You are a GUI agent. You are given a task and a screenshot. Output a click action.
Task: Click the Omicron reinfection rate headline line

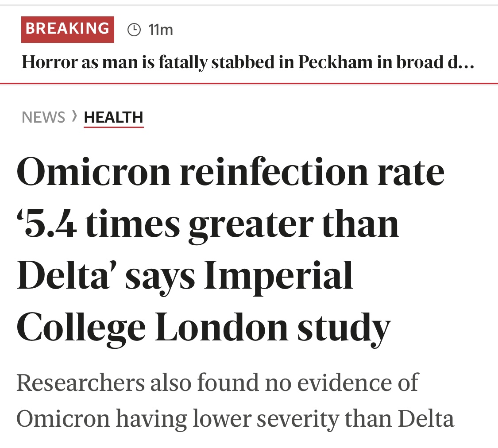click(231, 172)
